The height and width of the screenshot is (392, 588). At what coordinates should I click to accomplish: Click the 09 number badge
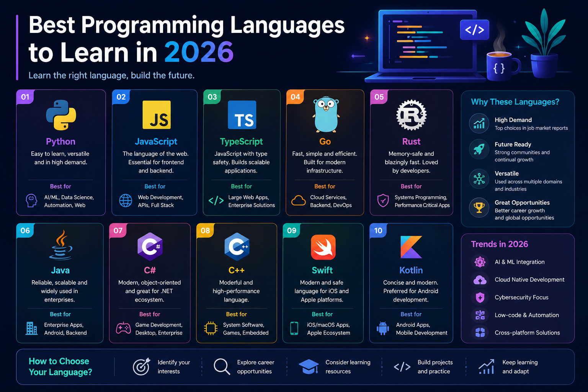[x=292, y=230]
